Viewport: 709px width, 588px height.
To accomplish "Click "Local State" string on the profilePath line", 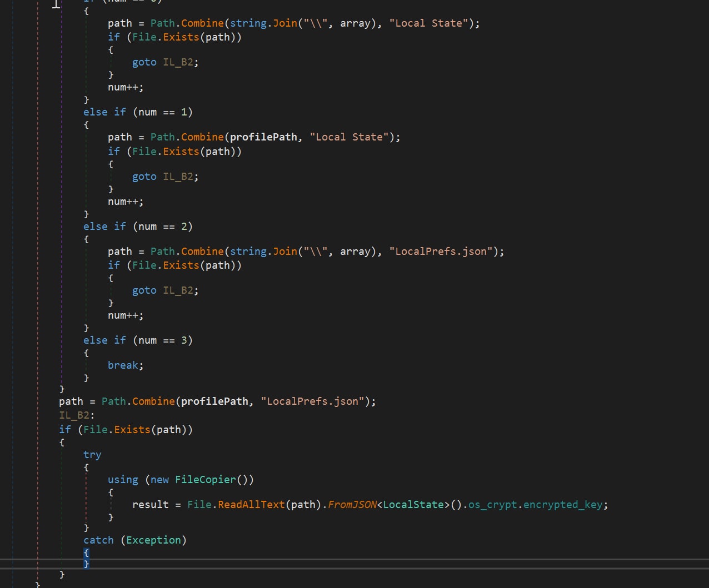I will (349, 137).
